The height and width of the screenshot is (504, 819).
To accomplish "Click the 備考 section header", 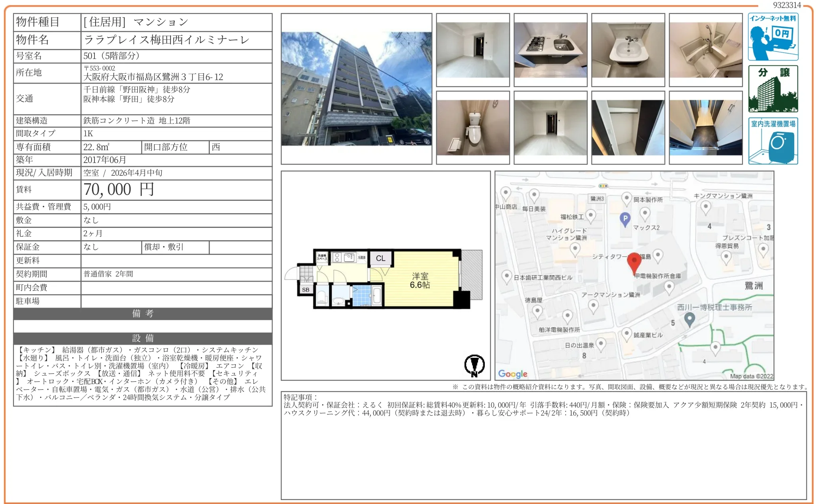I will pos(143,314).
